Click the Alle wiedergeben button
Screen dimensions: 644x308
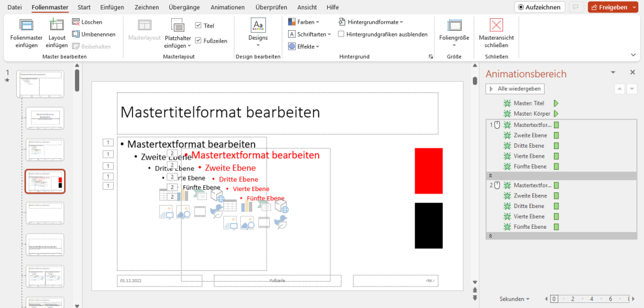click(x=516, y=89)
